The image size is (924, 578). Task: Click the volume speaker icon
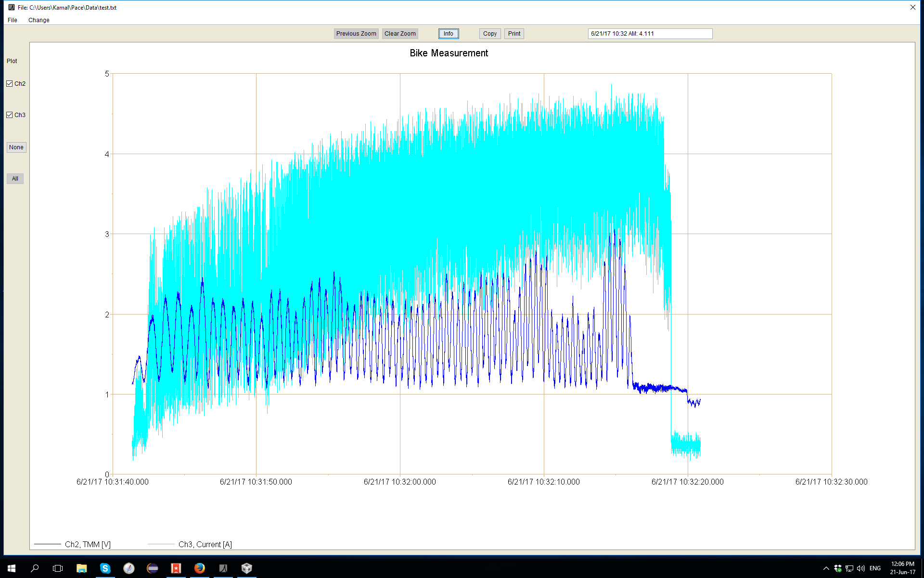coord(861,568)
